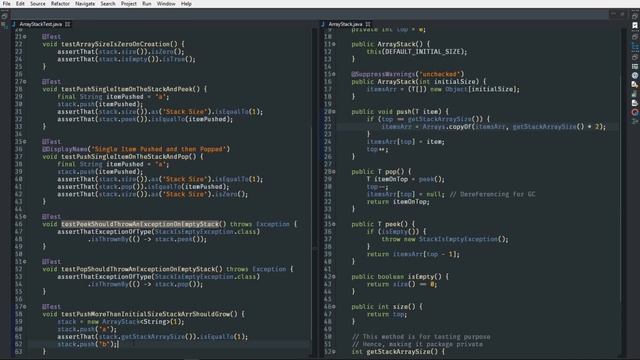Minimize the editor area button
This screenshot has height=360, width=640.
click(x=613, y=14)
